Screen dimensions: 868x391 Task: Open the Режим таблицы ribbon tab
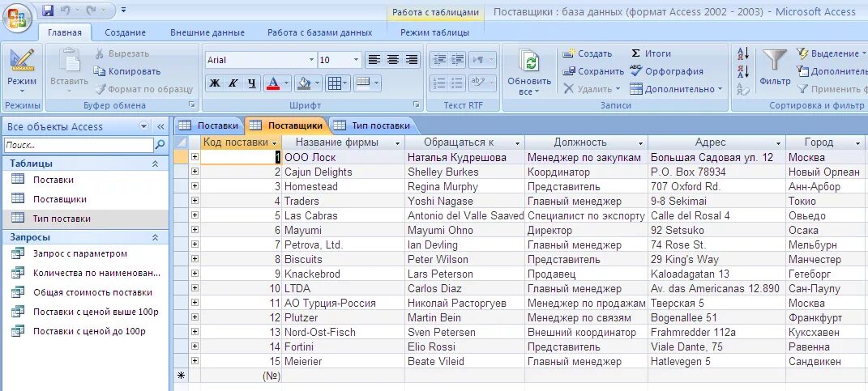pos(434,32)
